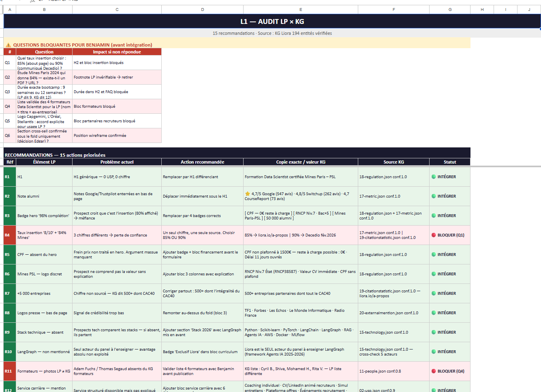Click the Q3 question number cell
Viewport: 541px width, 392px height.
(10, 92)
